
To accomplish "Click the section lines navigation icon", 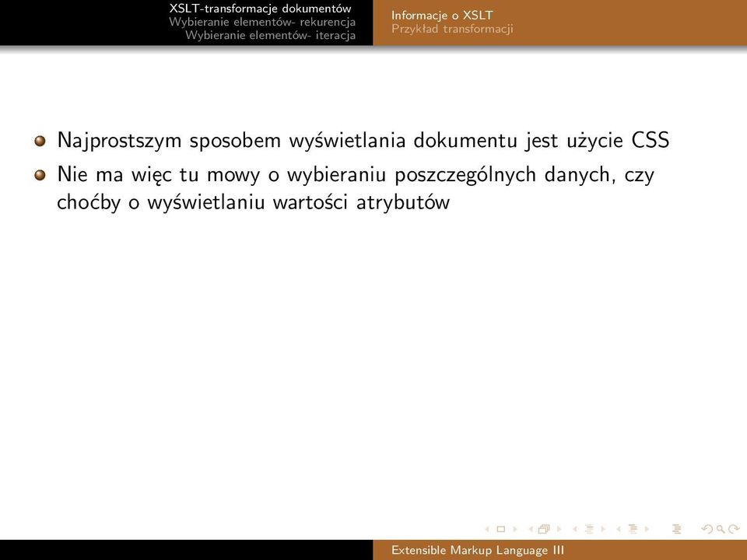I will [x=633, y=529].
